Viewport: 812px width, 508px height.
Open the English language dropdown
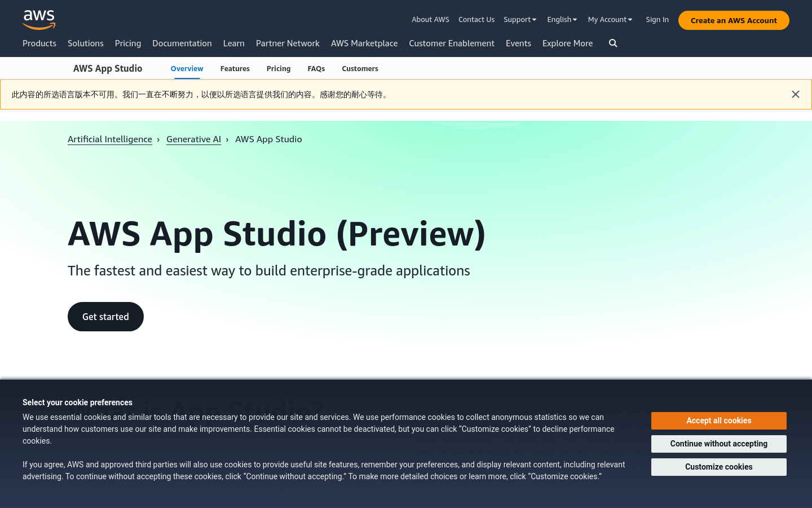point(562,19)
